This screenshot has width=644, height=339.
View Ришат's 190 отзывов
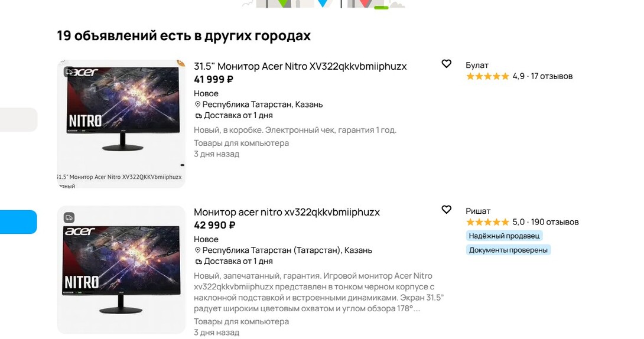(x=554, y=222)
